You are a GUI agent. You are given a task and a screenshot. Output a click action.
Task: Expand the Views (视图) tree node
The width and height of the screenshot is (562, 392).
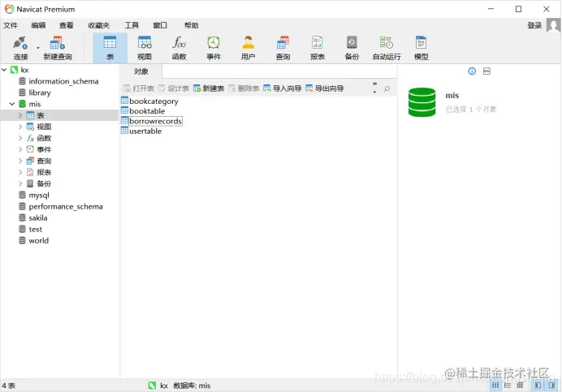pos(20,127)
